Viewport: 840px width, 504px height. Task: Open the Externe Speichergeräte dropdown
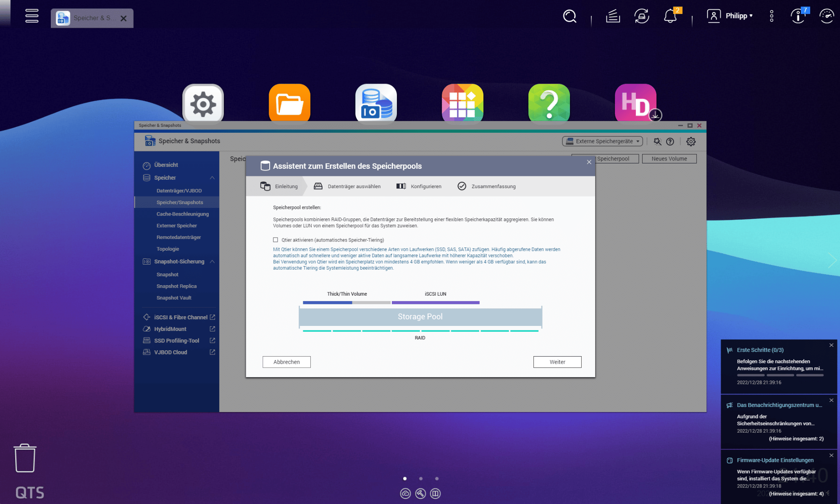click(x=603, y=141)
